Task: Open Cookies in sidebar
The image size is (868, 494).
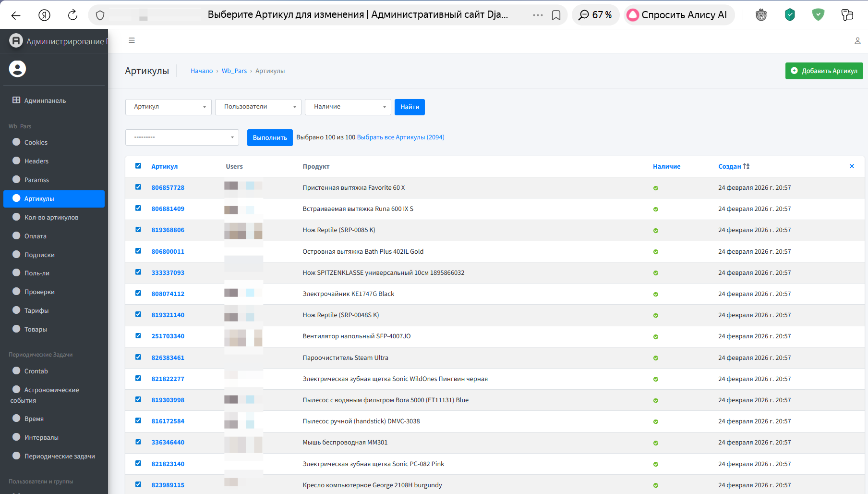Action: [54, 142]
